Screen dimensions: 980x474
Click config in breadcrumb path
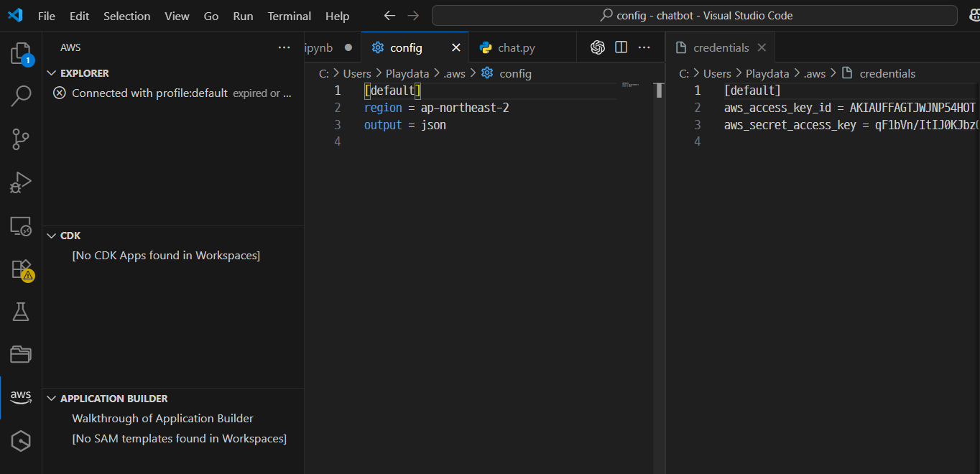515,73
